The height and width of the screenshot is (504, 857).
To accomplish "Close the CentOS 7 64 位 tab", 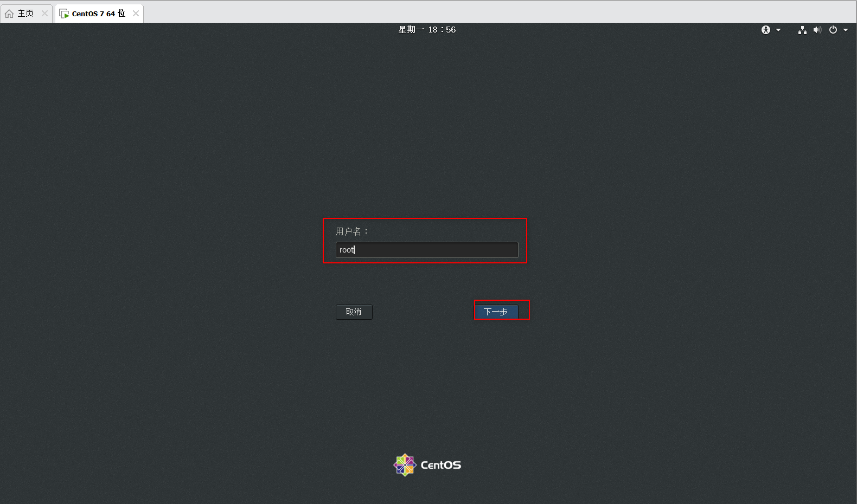I will [136, 13].
